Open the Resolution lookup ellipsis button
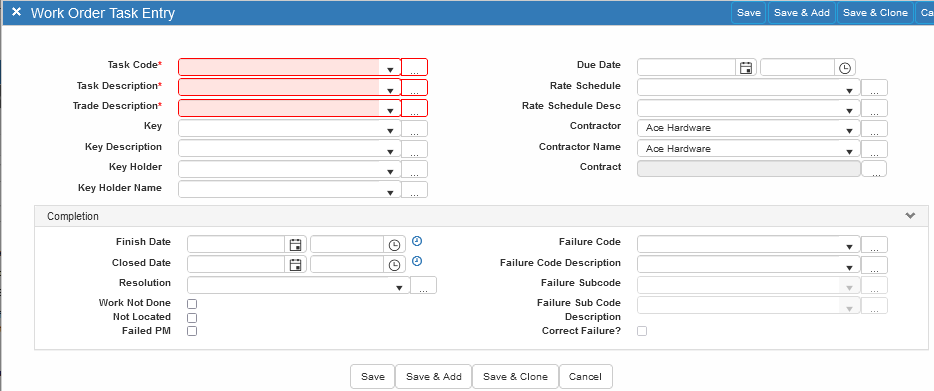This screenshot has width=934, height=391. click(424, 285)
